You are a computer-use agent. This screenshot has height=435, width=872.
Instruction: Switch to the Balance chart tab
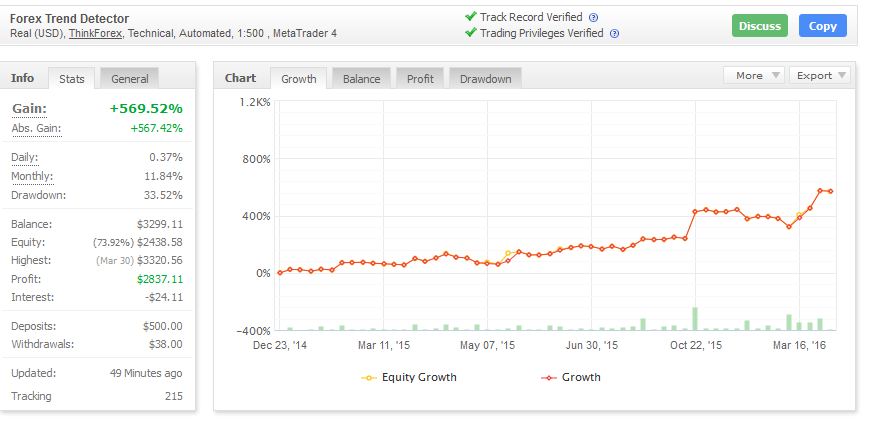(361, 79)
